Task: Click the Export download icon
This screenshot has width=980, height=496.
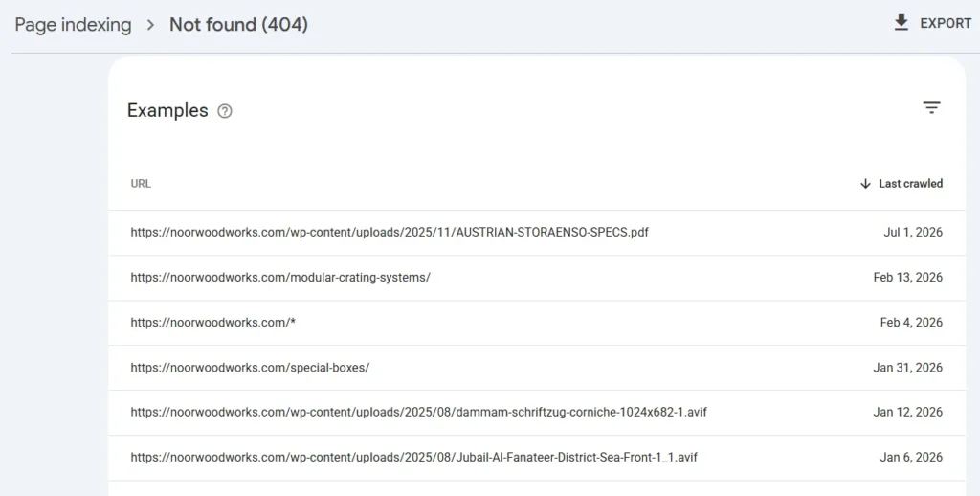Action: click(x=901, y=23)
